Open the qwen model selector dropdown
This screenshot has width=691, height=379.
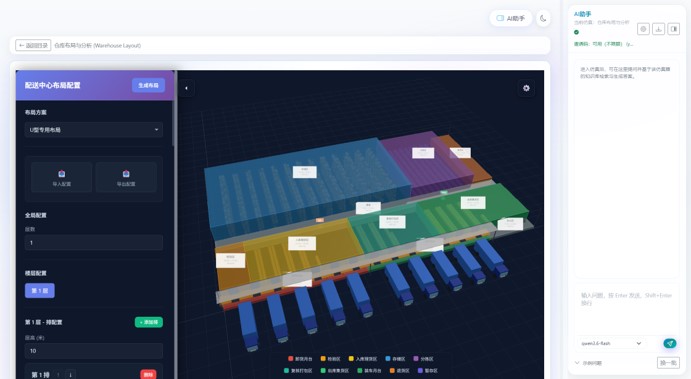point(611,343)
